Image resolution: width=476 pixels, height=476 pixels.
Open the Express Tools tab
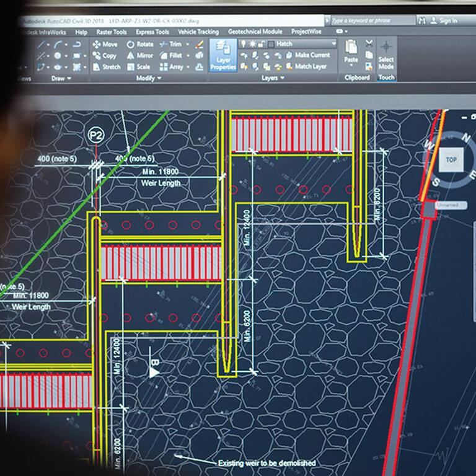(152, 32)
